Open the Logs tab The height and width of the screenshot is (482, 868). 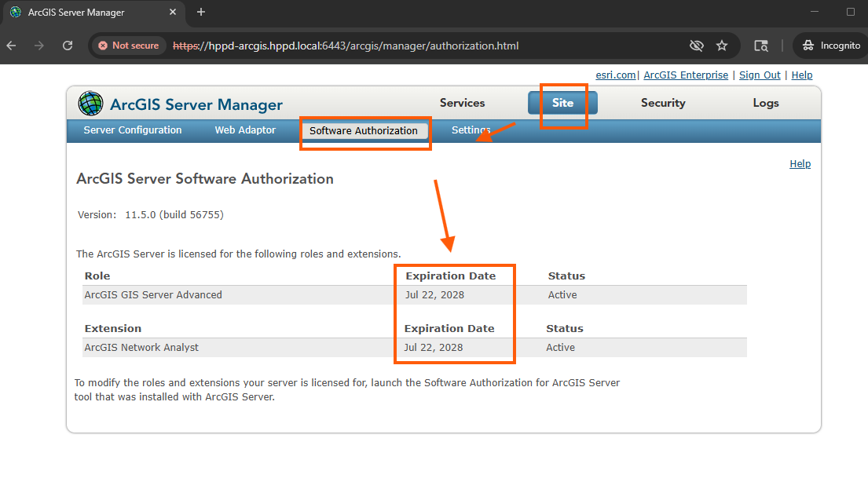pos(765,103)
